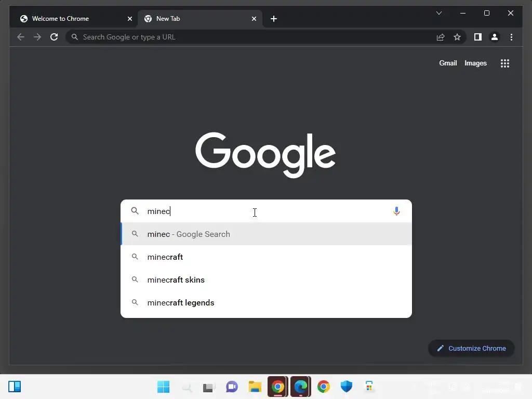Viewport: 532px width, 399px height.
Task: Select the New Tab tab
Action: click(x=200, y=19)
